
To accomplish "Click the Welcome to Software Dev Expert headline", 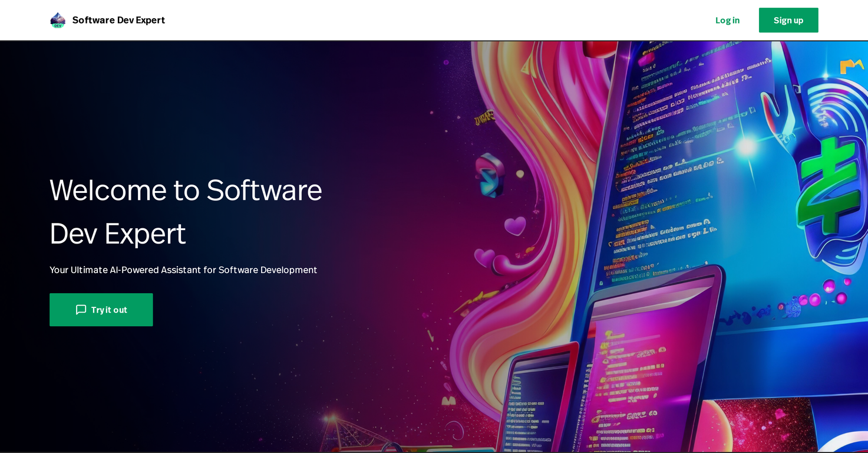I will coord(186,211).
